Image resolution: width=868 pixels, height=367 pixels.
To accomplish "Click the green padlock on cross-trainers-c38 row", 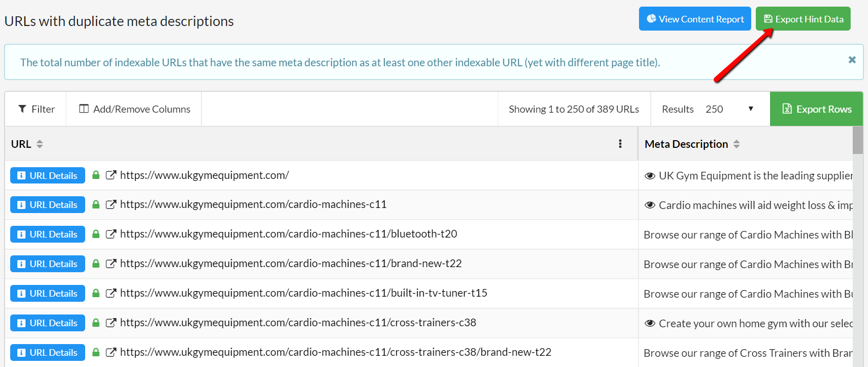I will click(95, 322).
